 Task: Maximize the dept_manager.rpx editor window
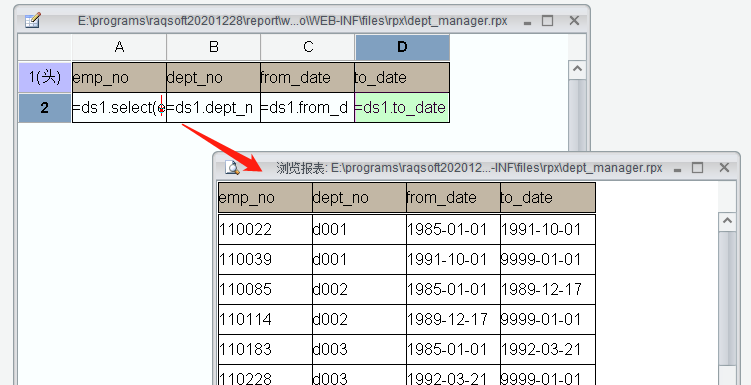click(x=547, y=21)
